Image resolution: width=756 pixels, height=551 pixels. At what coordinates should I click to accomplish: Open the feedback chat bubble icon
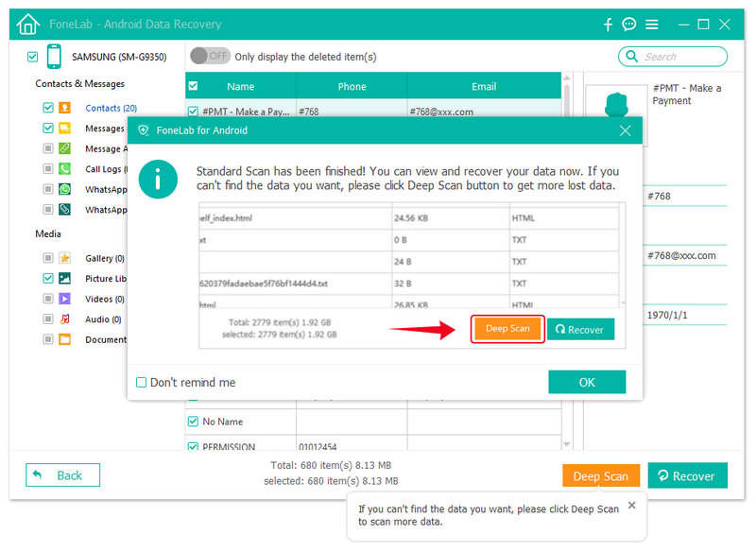pos(629,25)
